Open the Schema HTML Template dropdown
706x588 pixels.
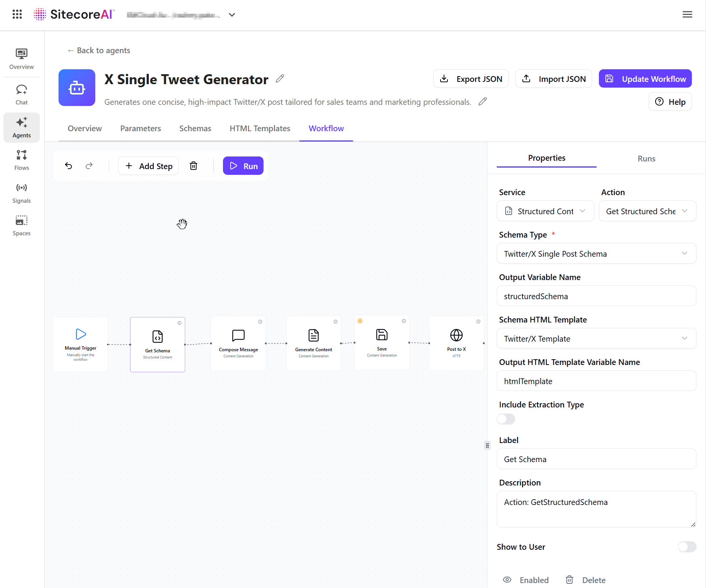tap(596, 339)
